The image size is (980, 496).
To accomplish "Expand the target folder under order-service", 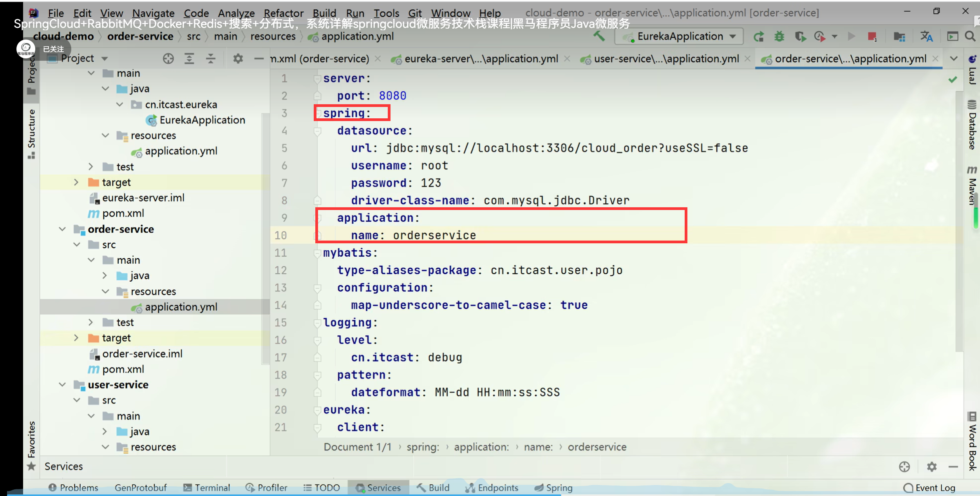I will [x=76, y=338].
